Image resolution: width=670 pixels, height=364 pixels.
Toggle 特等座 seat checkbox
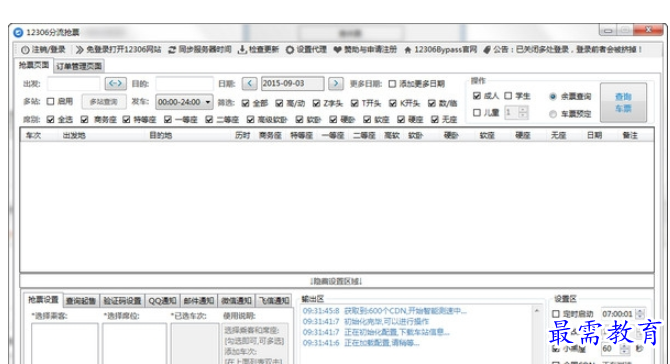tap(126, 119)
